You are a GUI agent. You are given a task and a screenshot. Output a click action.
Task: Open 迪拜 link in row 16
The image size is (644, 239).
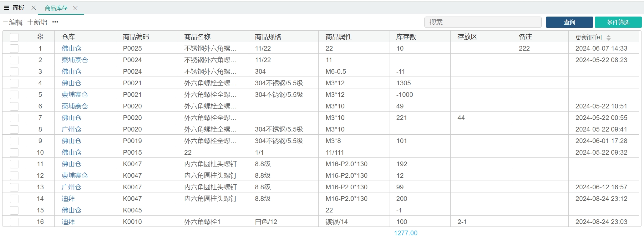click(x=68, y=222)
